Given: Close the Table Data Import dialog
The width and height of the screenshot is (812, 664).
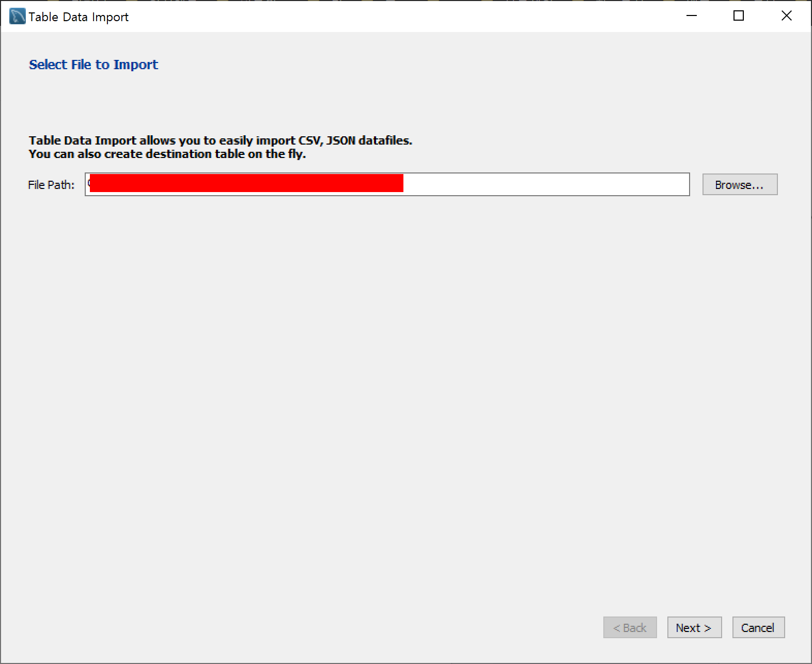Looking at the screenshot, I should tap(786, 15).
